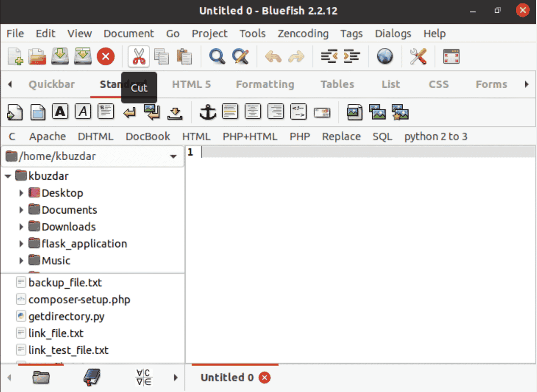This screenshot has height=392, width=537.
Task: Show more toolbar tabs using the arrow after Forms
Action: click(527, 84)
